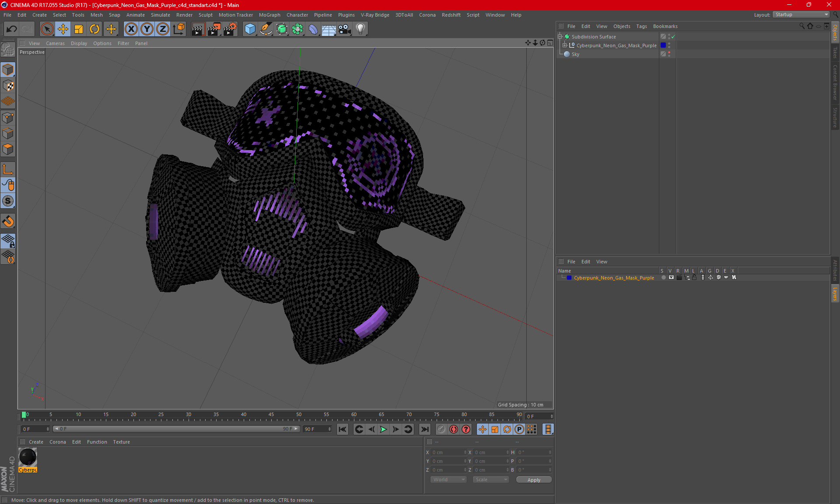Viewport: 840px width, 504px height.
Task: Toggle coordinate system icon
Action: click(179, 29)
